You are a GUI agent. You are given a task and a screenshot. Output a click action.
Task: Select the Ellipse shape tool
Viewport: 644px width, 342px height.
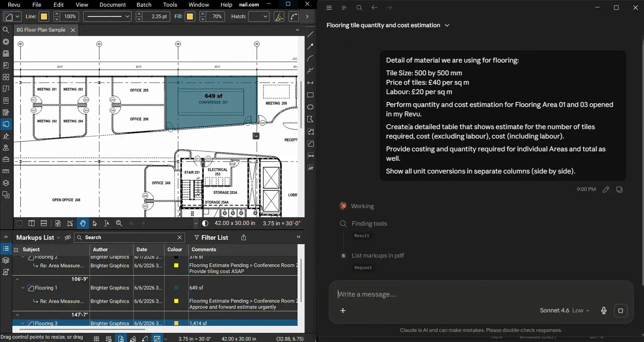pos(310,107)
